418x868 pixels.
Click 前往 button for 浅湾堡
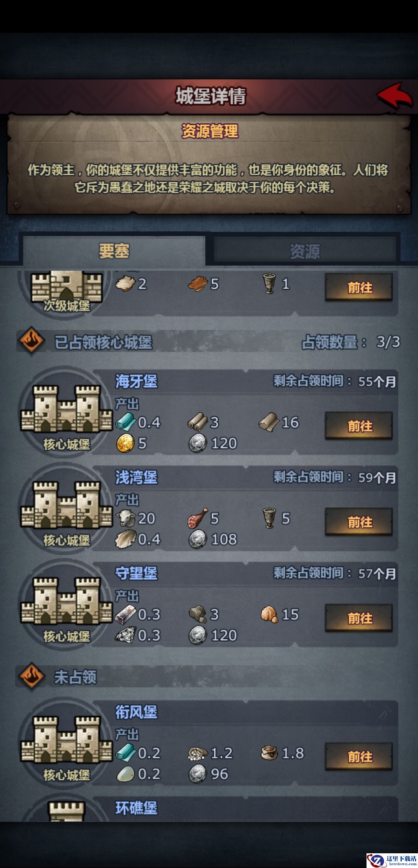tap(359, 522)
